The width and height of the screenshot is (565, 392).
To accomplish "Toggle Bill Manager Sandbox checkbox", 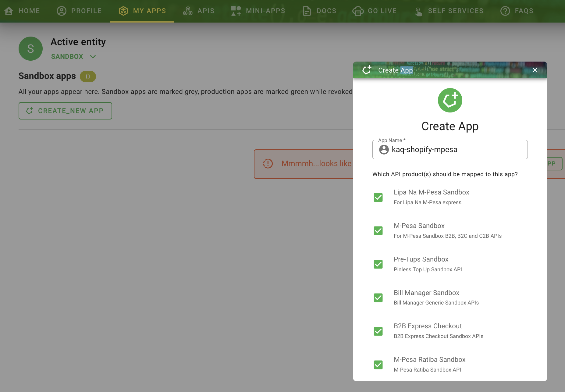I will click(x=378, y=298).
